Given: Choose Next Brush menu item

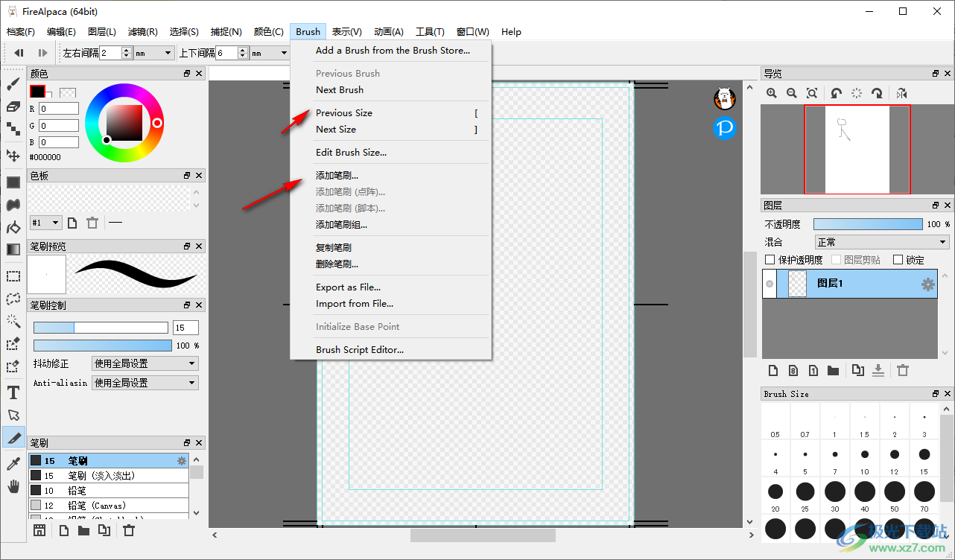Looking at the screenshot, I should [340, 89].
